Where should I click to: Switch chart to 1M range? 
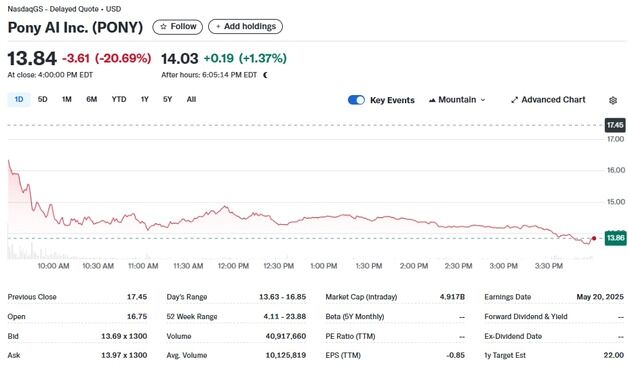click(66, 99)
